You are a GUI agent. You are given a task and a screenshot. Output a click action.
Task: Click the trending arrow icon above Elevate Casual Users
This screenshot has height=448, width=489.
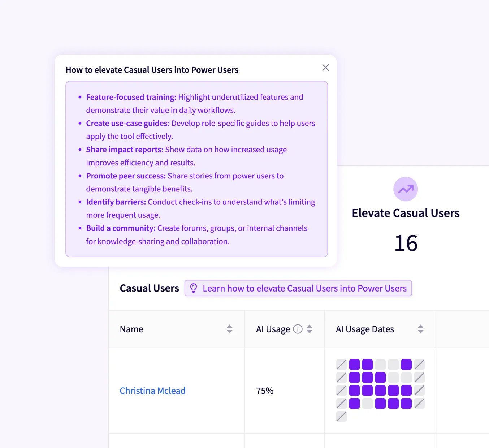(x=406, y=189)
